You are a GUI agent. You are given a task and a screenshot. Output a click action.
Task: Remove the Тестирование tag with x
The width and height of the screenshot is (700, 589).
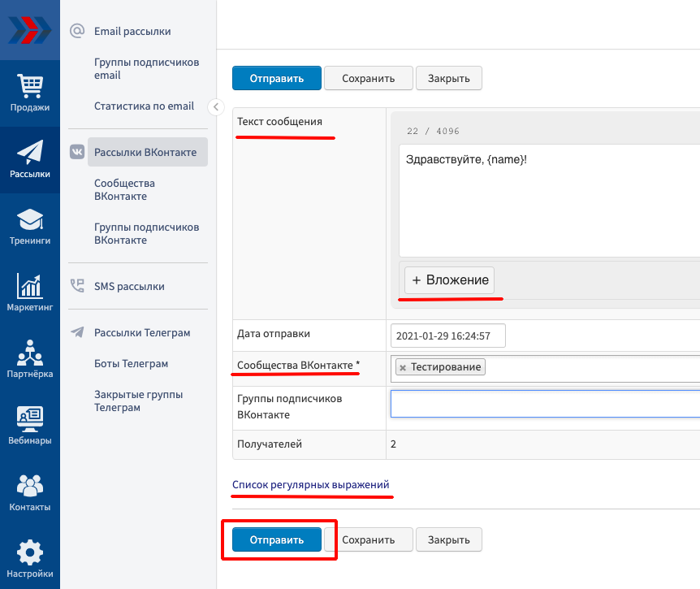tap(402, 367)
